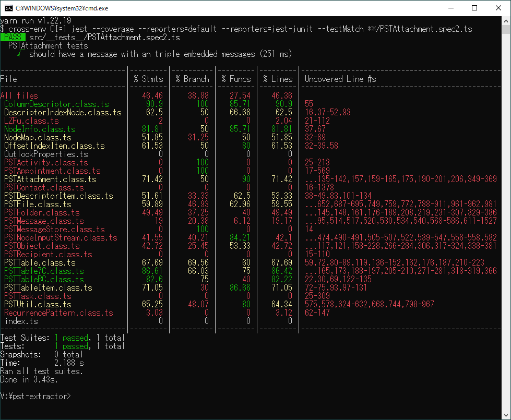This screenshot has height=420, width=511.
Task: Click ColumnDescriptor.class.ts file name
Action: [x=56, y=104]
